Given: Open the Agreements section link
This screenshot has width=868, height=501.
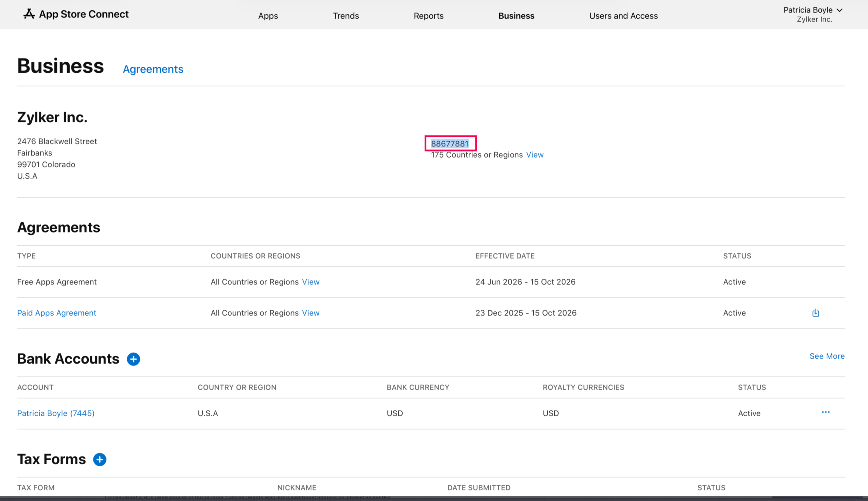Looking at the screenshot, I should coord(153,69).
